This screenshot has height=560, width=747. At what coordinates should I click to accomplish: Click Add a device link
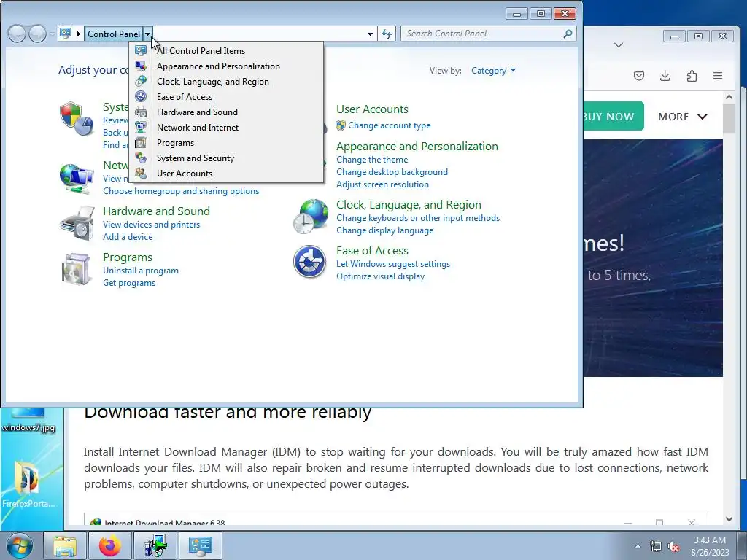pyautogui.click(x=128, y=237)
